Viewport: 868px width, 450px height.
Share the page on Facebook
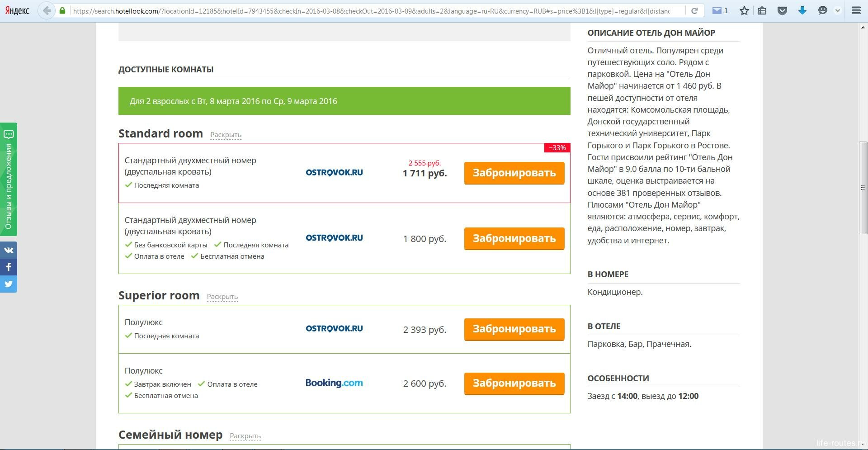pyautogui.click(x=9, y=267)
